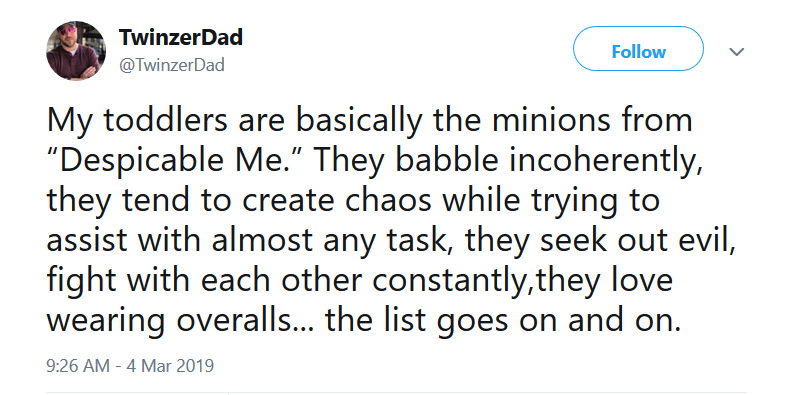791x395 pixels.
Task: Open the 9:26 AM - 4 Mar 2019 timestamp
Action: (x=130, y=365)
